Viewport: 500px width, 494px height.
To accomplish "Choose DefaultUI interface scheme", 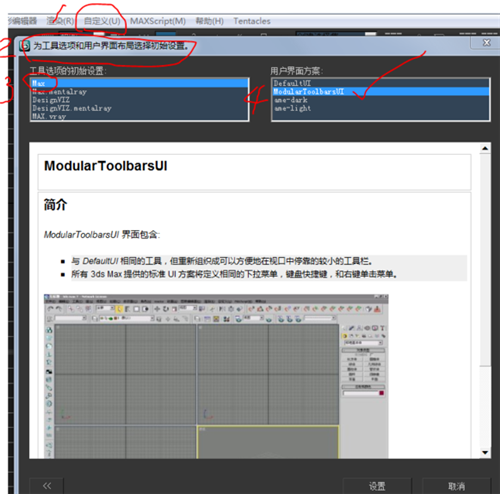I will 381,83.
